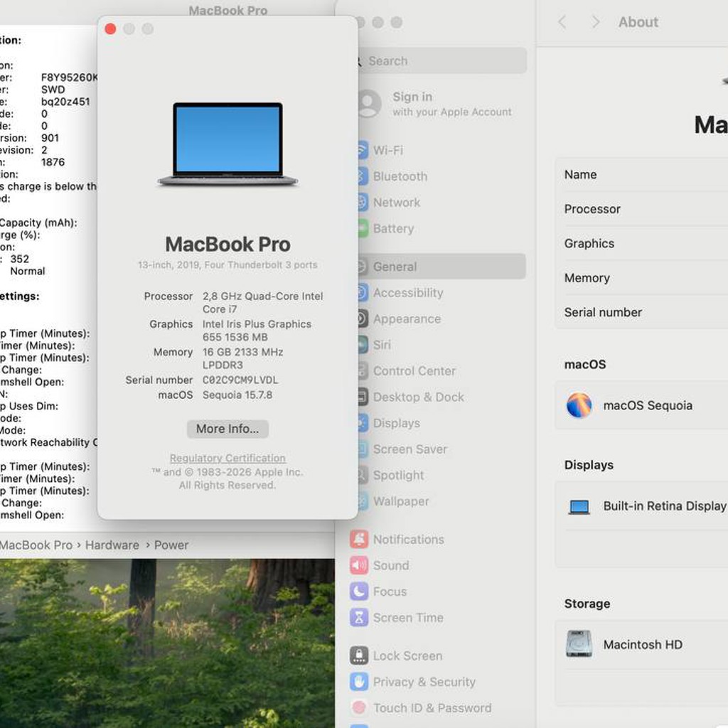Image resolution: width=728 pixels, height=728 pixels.
Task: Open the Regulatory Certification link
Action: click(x=227, y=459)
